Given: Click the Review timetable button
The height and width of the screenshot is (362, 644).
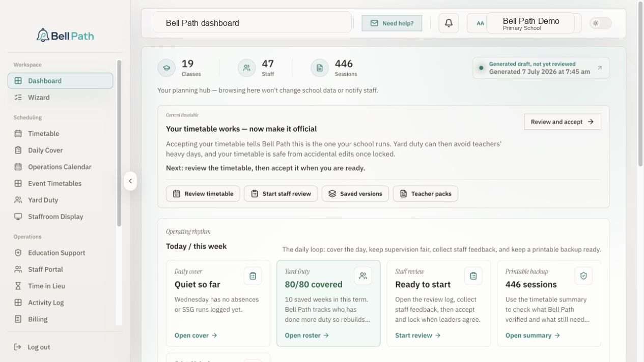Looking at the screenshot, I should (x=203, y=194).
